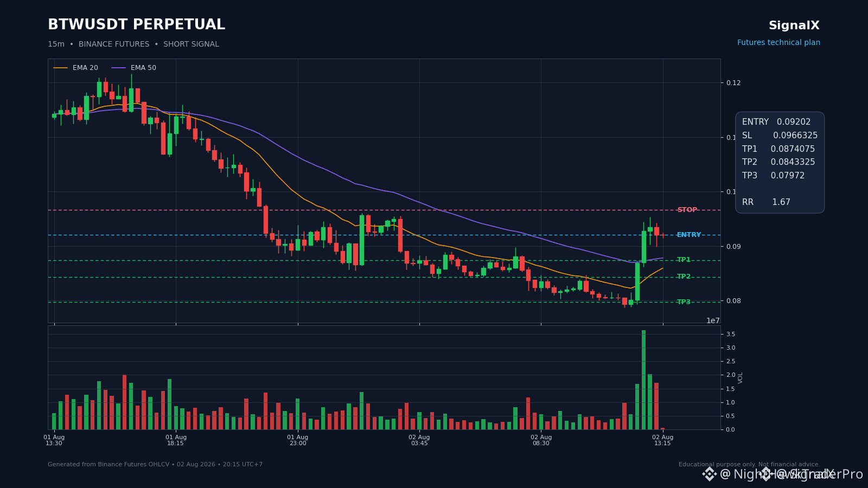The height and width of the screenshot is (488, 868).
Task: Click the Generated from Binance Futures OHLCV footer
Action: (155, 465)
